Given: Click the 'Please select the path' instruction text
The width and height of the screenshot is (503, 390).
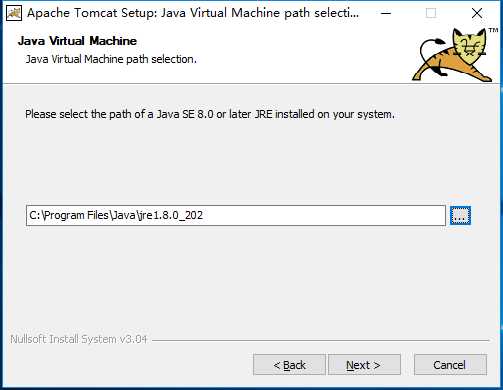Looking at the screenshot, I should (x=210, y=114).
